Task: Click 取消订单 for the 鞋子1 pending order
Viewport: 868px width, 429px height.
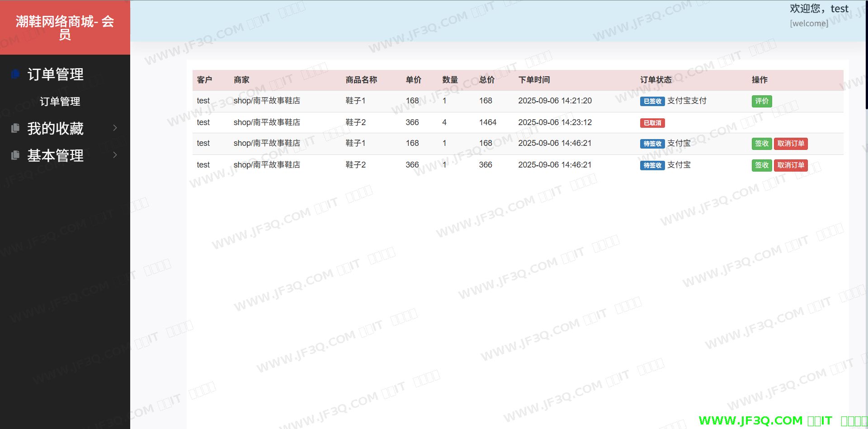Action: tap(791, 144)
